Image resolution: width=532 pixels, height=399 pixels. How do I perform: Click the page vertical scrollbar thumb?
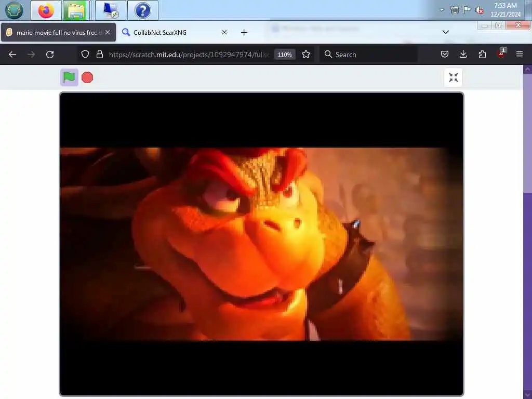[x=527, y=132]
